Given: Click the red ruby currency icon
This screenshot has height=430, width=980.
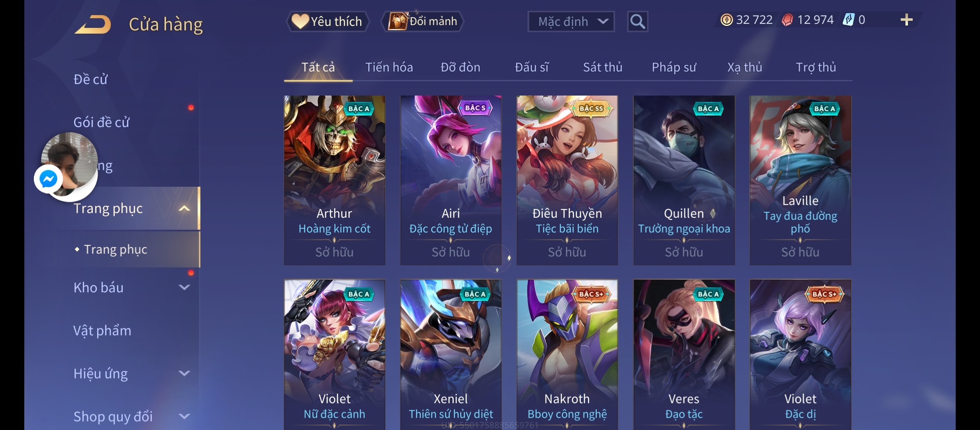Looking at the screenshot, I should click(787, 20).
